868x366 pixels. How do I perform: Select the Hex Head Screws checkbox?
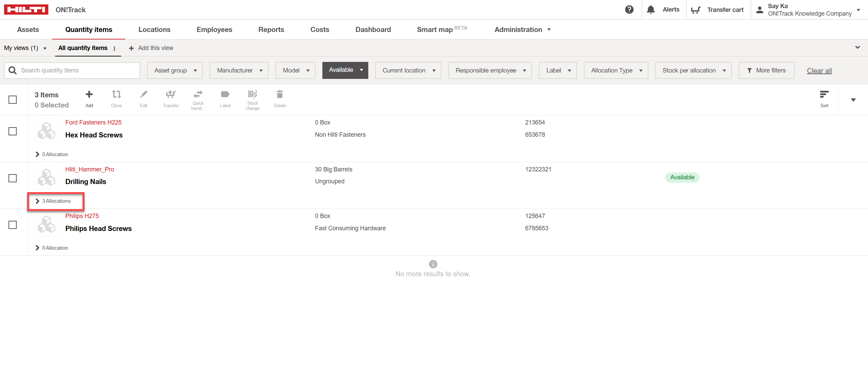point(13,131)
